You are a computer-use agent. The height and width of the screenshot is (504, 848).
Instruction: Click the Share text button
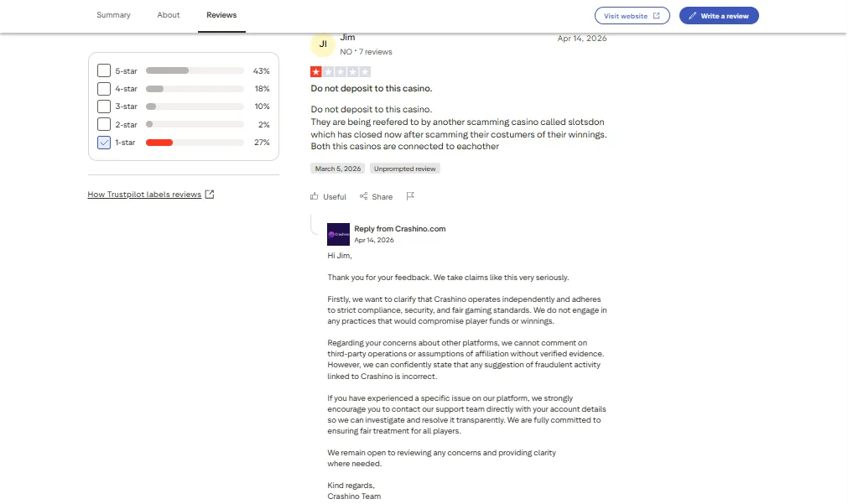point(382,197)
